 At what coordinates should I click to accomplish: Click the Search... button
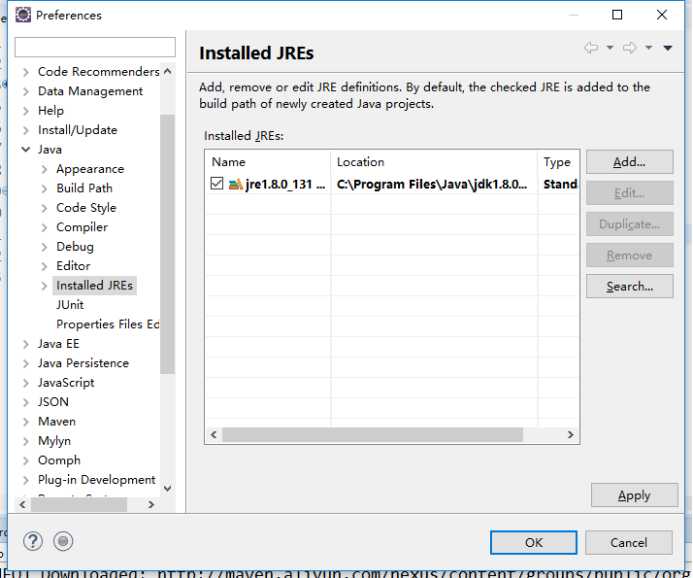click(x=629, y=286)
